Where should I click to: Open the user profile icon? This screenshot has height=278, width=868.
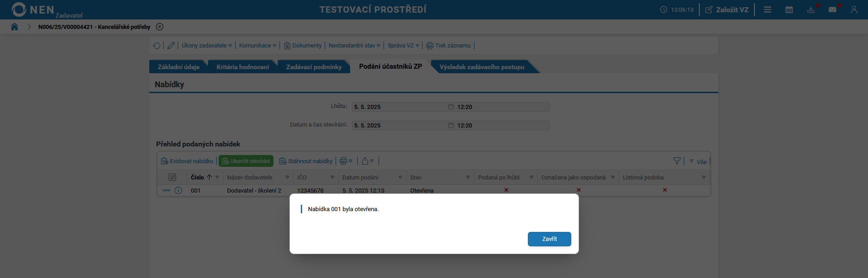click(854, 9)
